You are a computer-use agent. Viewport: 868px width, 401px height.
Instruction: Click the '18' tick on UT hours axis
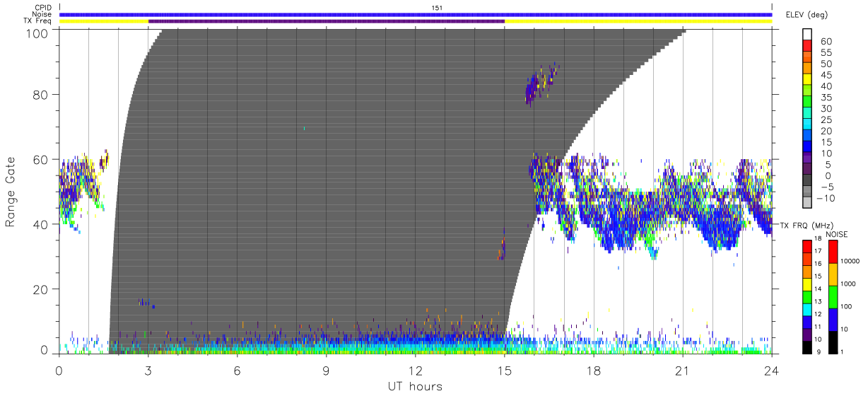click(594, 370)
